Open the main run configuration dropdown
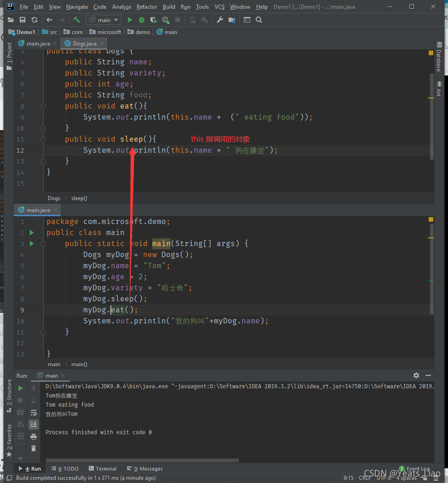448x483 pixels. 103,20
